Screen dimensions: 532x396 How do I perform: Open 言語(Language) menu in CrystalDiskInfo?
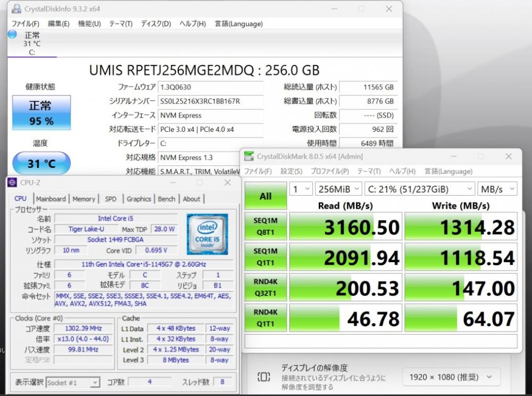[238, 24]
